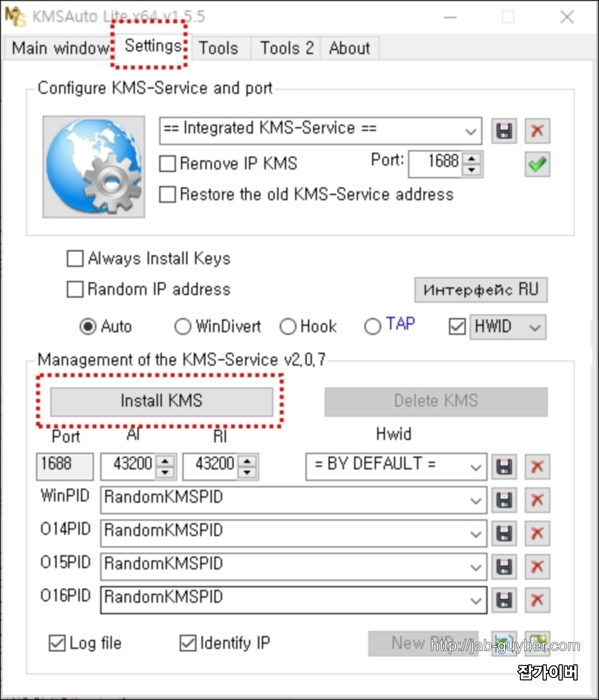
Task: Open the Integrated KMS-Service dropdown
Action: click(471, 131)
